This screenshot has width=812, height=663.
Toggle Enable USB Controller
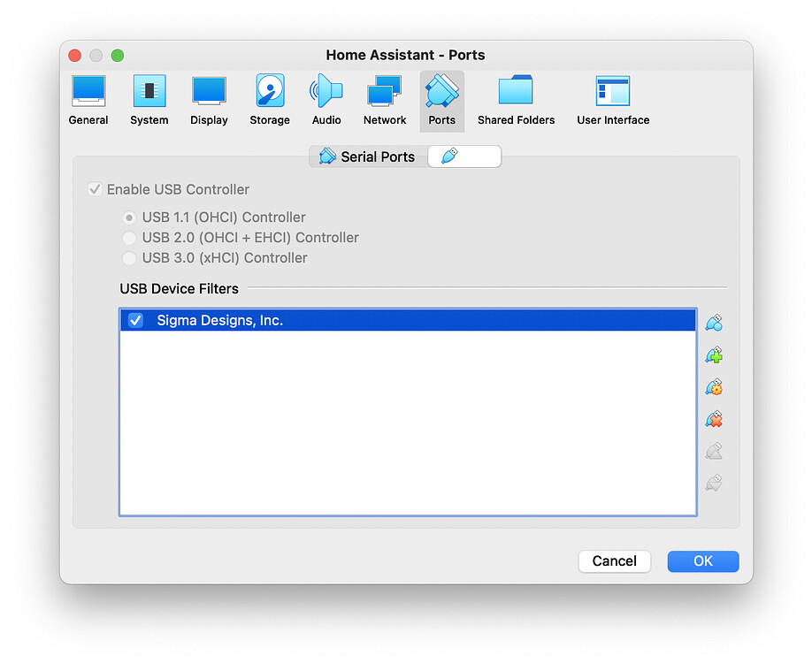[94, 189]
